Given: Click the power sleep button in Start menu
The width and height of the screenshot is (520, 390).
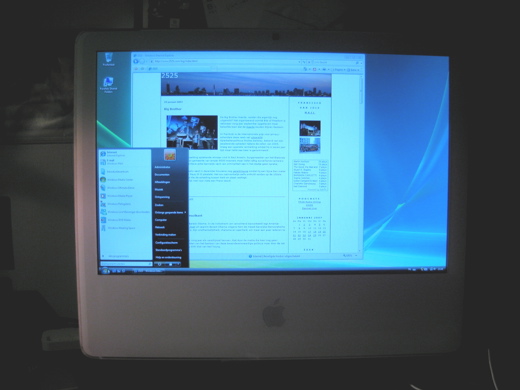Looking at the screenshot, I should pyautogui.click(x=160, y=264).
